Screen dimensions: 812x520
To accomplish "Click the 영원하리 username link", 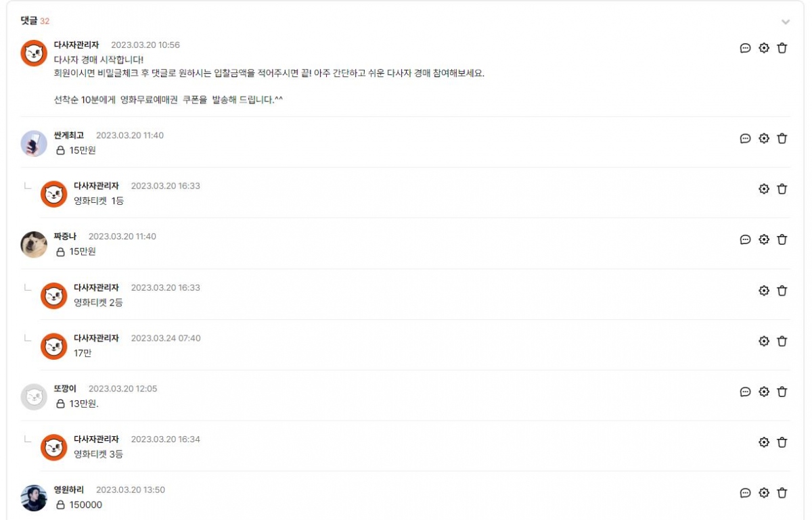I will (x=69, y=490).
